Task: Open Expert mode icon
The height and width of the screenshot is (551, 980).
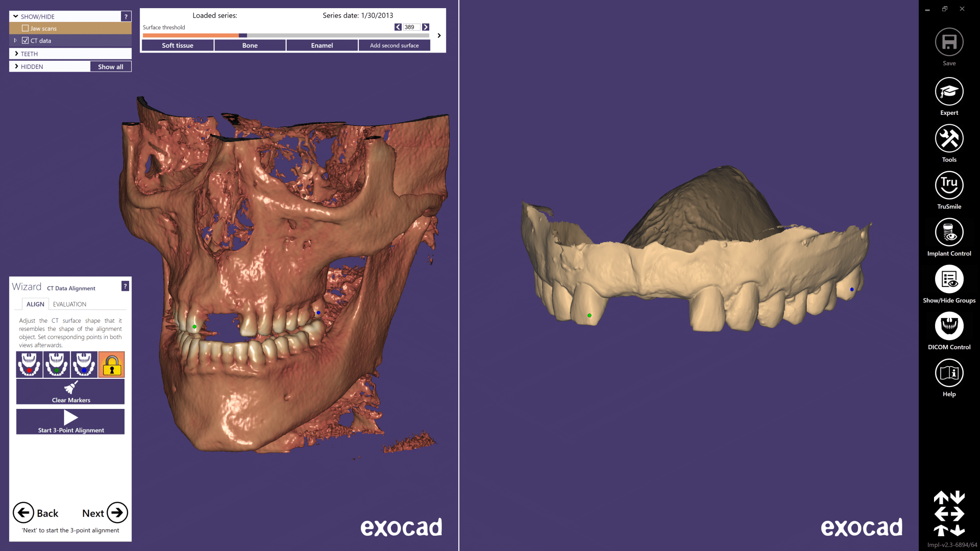Action: tap(949, 91)
